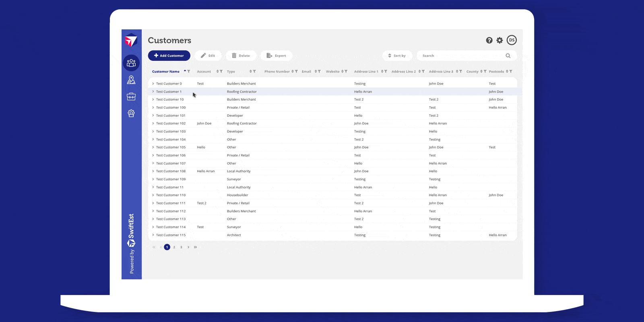The image size is (644, 322).
Task: Sort by the Website column arrows
Action: pyautogui.click(x=343, y=71)
